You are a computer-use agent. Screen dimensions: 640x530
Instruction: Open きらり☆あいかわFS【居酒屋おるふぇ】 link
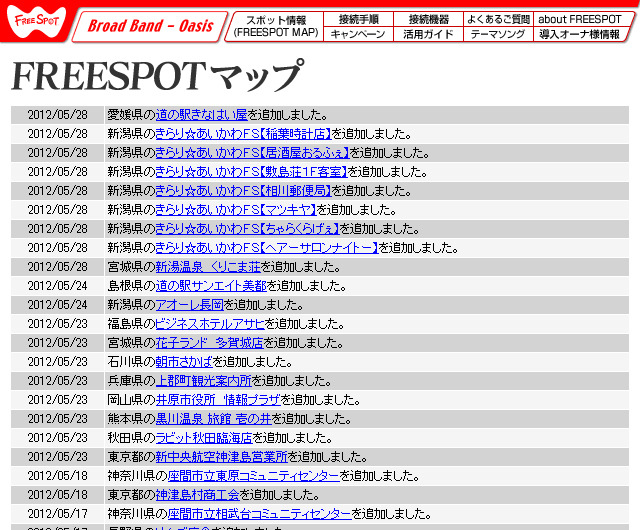click(x=252, y=153)
